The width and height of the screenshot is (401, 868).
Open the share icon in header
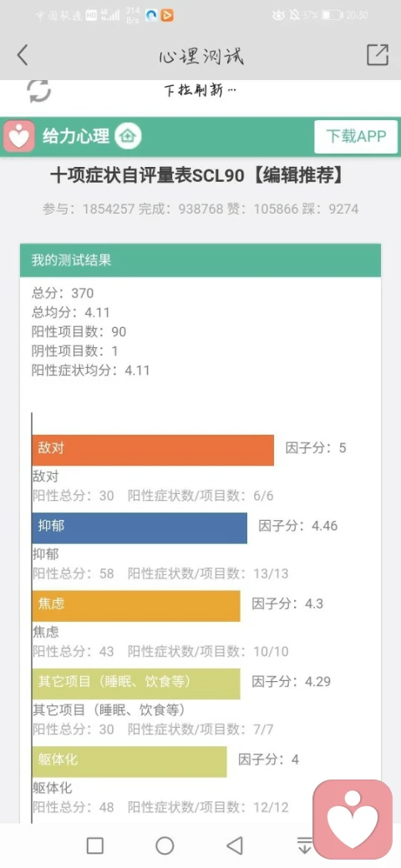(377, 55)
